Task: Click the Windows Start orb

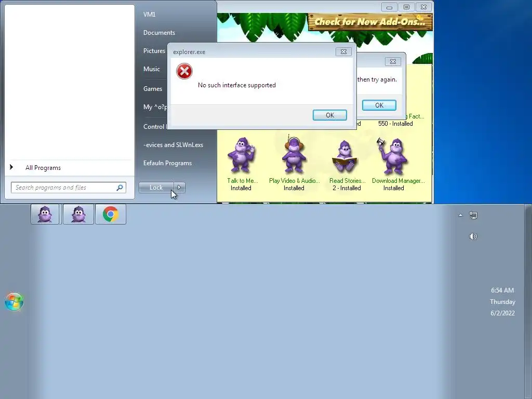Action: click(x=14, y=301)
